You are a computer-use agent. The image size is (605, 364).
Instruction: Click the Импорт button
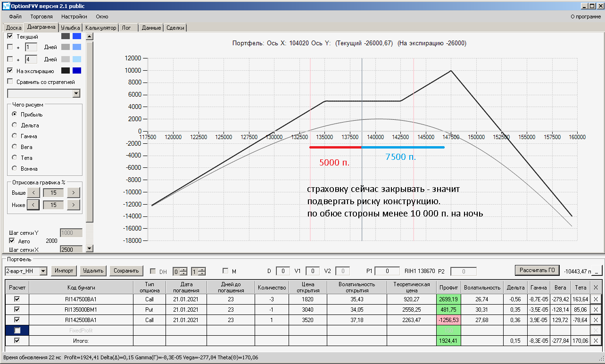[64, 271]
